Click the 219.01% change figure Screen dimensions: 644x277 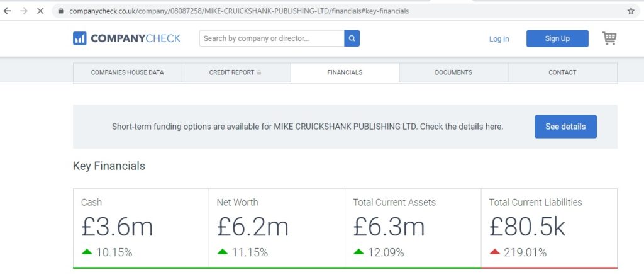(x=525, y=252)
